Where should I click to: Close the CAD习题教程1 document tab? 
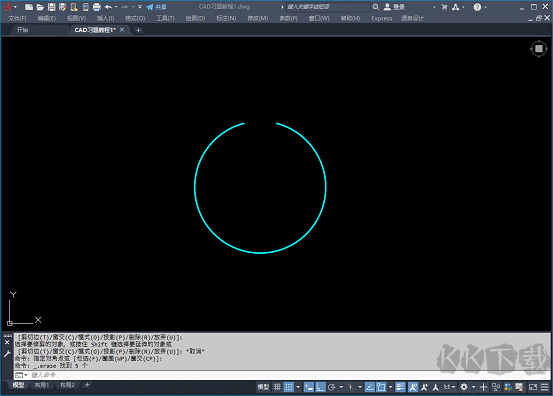point(122,30)
